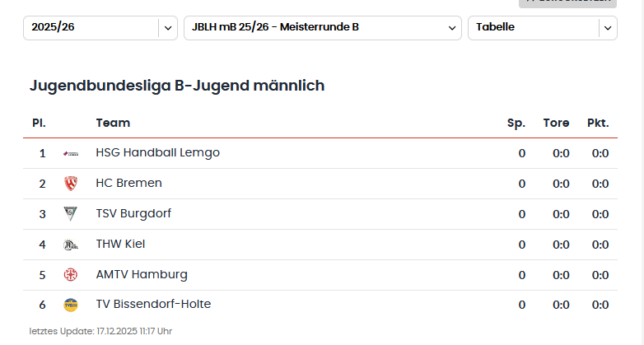644x345 pixels.
Task: Open THW Kiel team link
Action: (120, 244)
